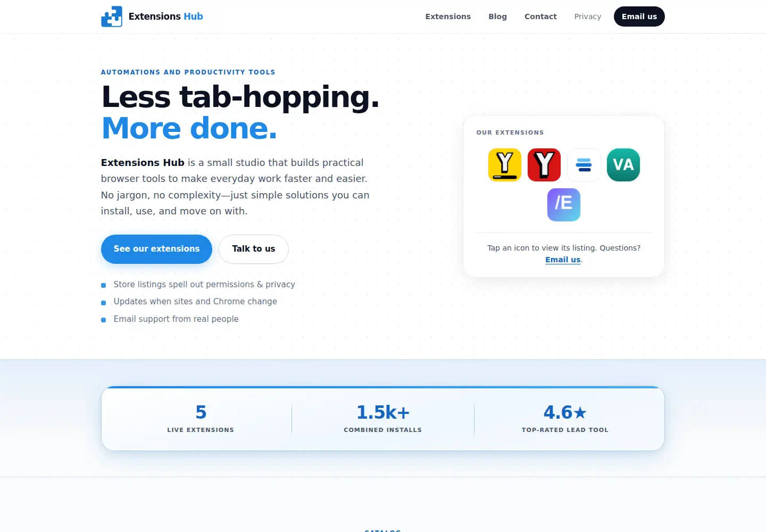Image resolution: width=766 pixels, height=532 pixels.
Task: Select Contact in the top navigation
Action: pos(540,16)
